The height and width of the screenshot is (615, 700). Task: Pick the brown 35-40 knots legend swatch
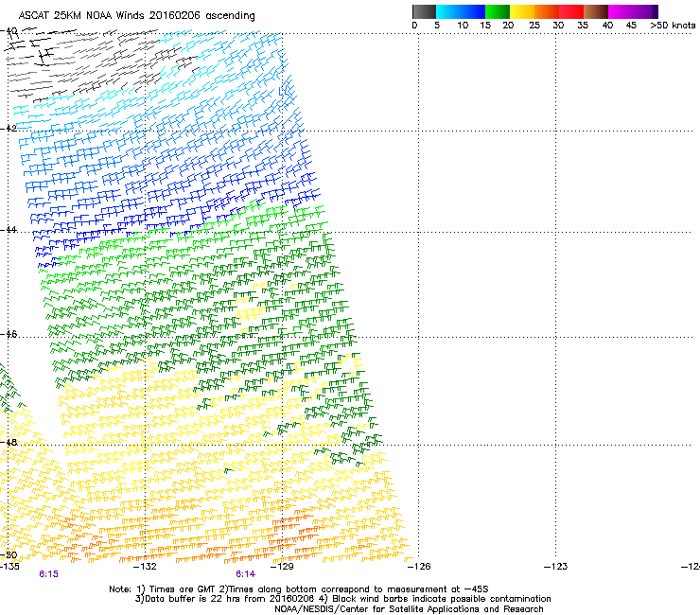click(596, 11)
